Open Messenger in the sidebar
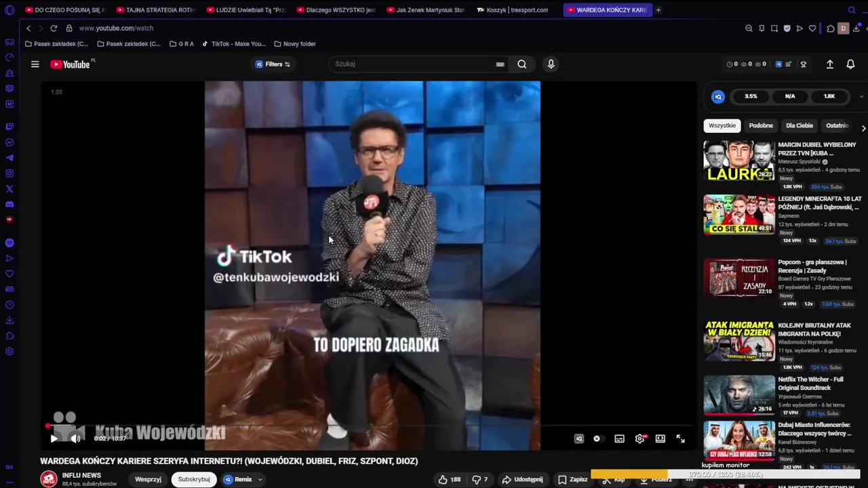 (9, 142)
